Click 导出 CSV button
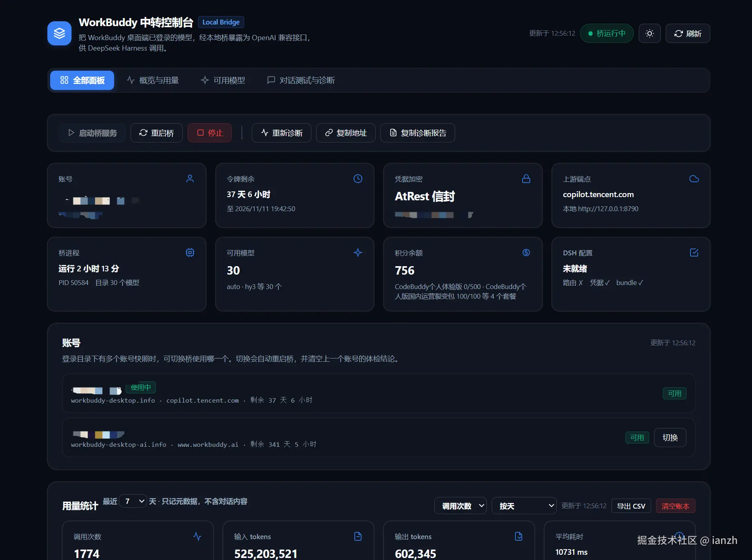 pyautogui.click(x=631, y=506)
